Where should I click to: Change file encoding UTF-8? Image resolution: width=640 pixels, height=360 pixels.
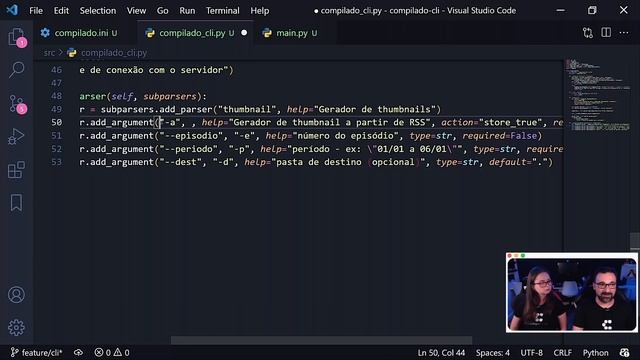pos(531,352)
